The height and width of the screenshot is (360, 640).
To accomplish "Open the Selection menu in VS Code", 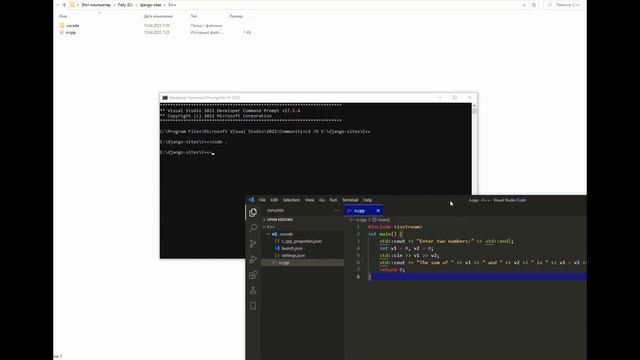I will coord(291,200).
